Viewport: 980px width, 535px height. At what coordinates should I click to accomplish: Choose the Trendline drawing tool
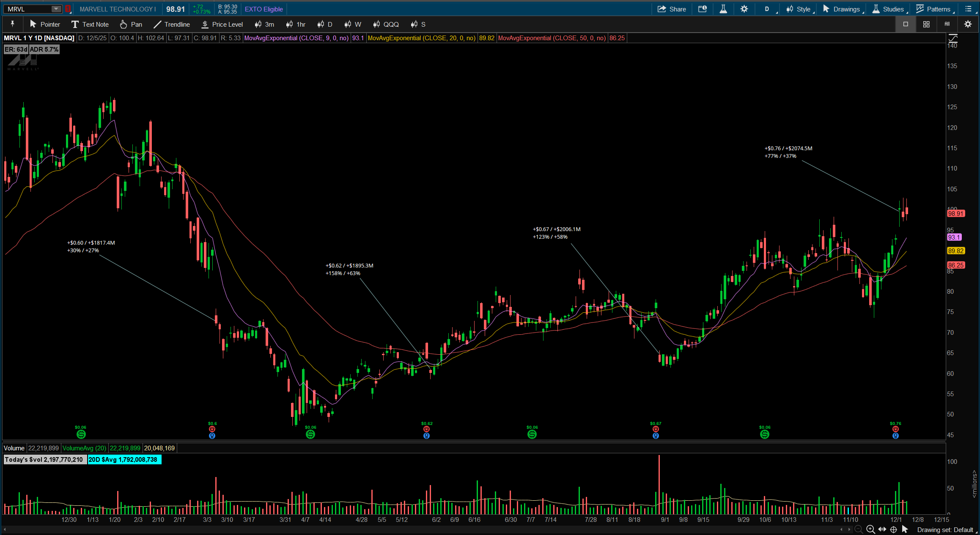coord(172,24)
